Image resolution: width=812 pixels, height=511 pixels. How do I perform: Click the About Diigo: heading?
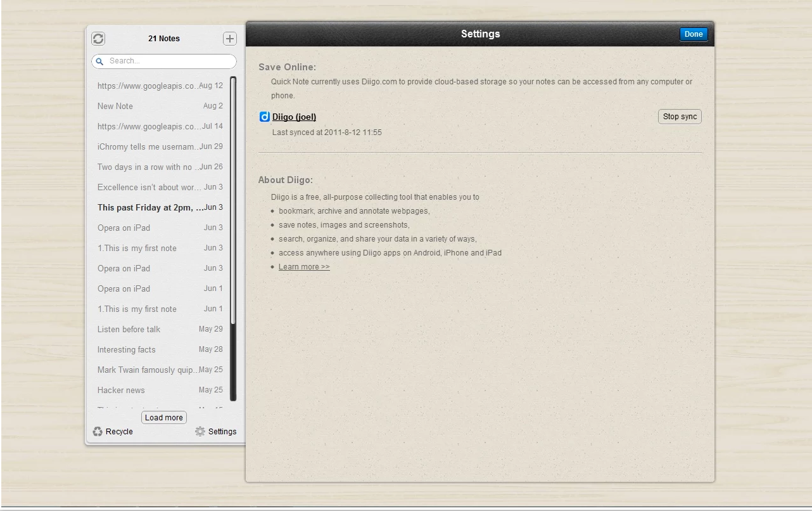click(x=286, y=180)
